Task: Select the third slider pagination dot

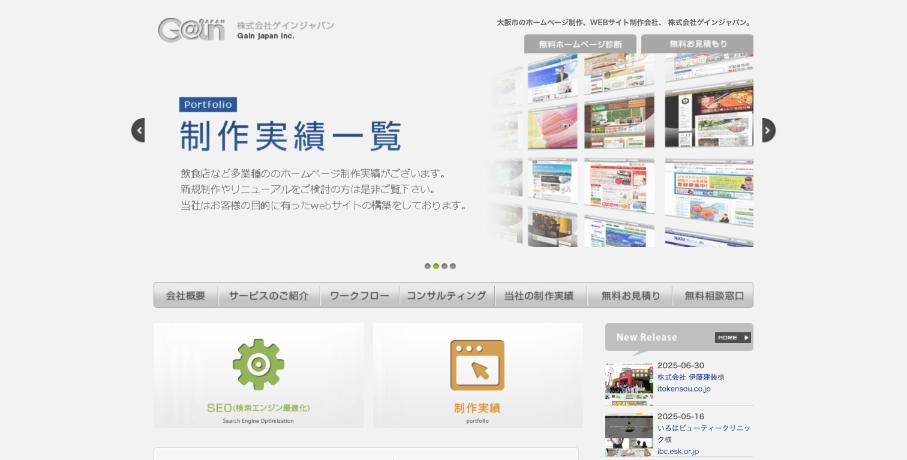Action: point(444,266)
